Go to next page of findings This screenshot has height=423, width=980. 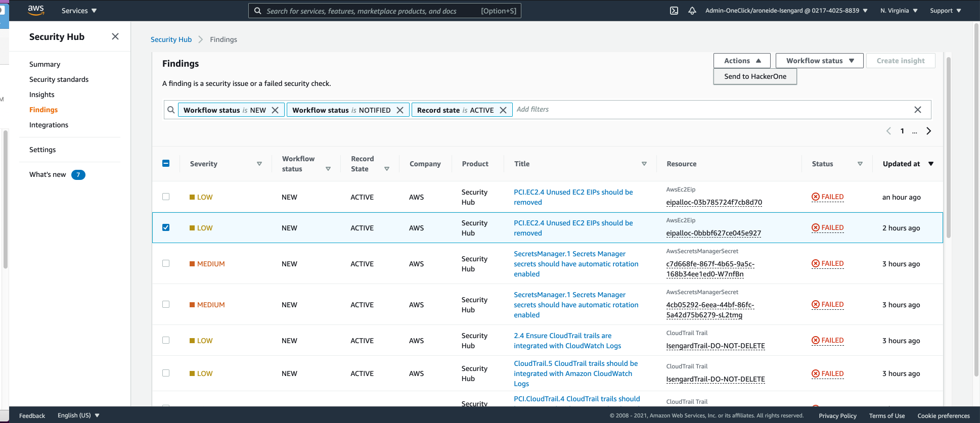tap(928, 131)
